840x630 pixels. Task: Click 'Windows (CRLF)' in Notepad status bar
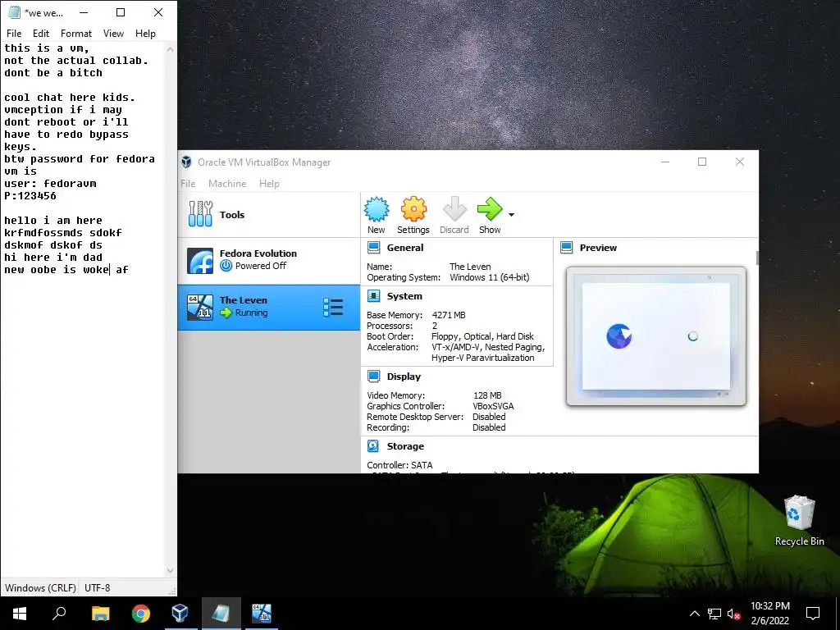40,587
